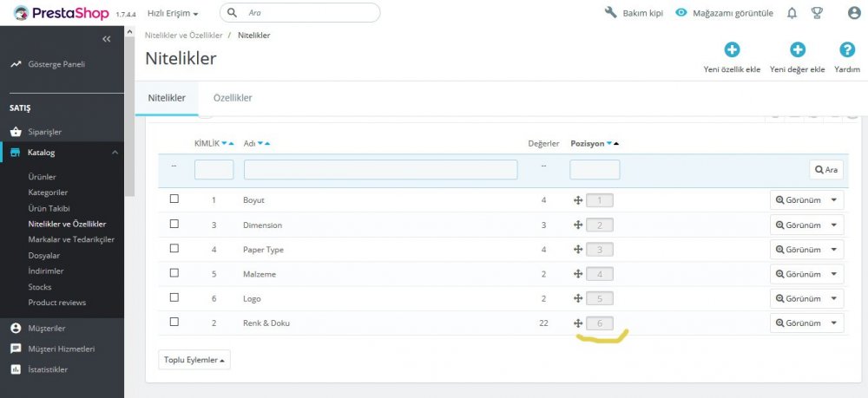Open the Yardım help question icon

847,49
